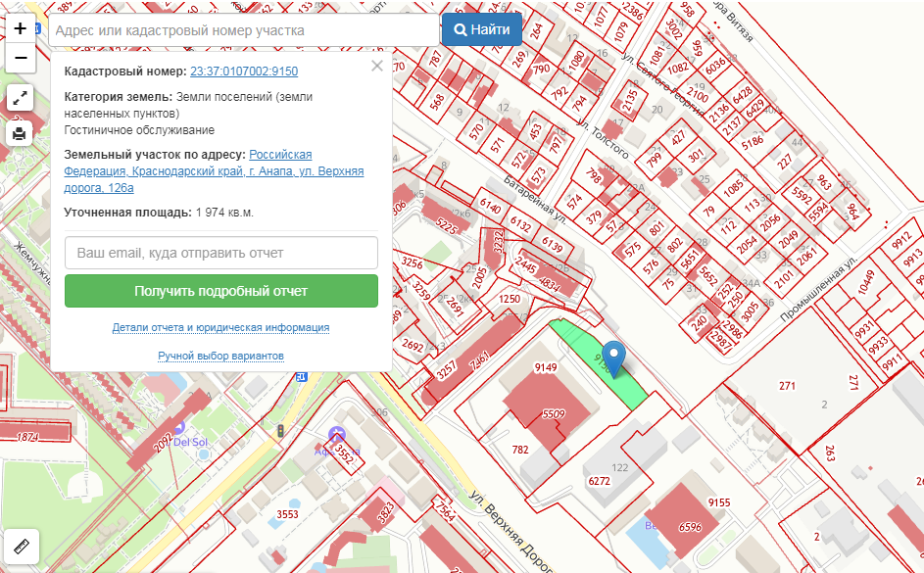Click the zoom in plus button
The width and height of the screenshot is (924, 573).
pos(20,29)
